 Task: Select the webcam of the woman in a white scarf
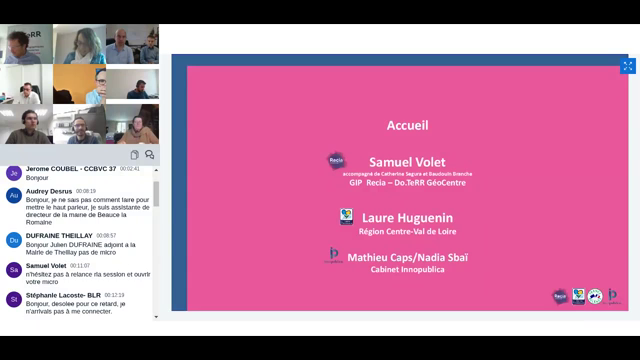tap(79, 44)
